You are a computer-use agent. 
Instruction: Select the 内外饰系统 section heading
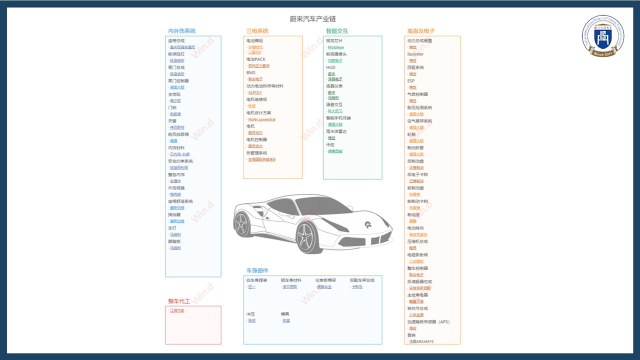pos(182,31)
